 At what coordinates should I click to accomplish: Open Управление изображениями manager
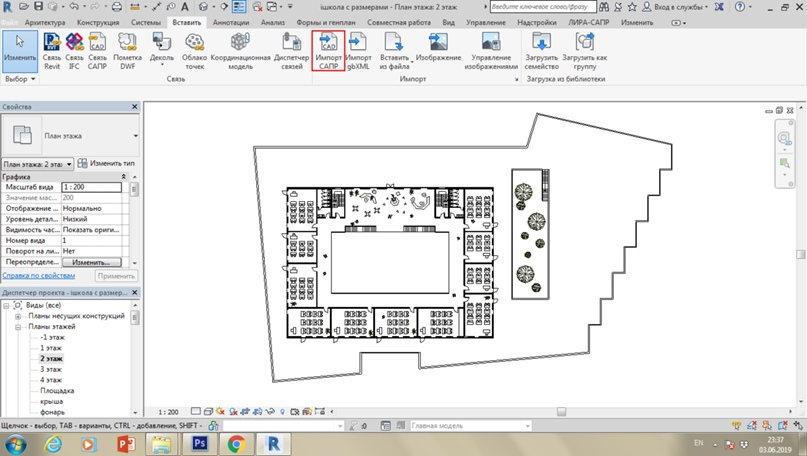tap(490, 51)
